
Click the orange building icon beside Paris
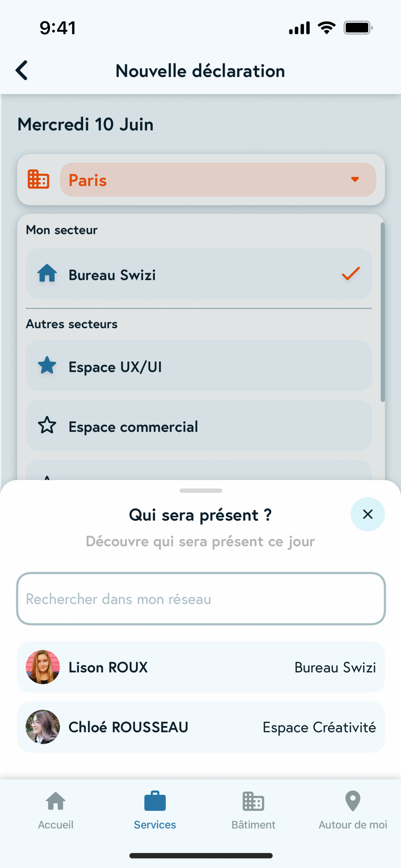pos(38,179)
